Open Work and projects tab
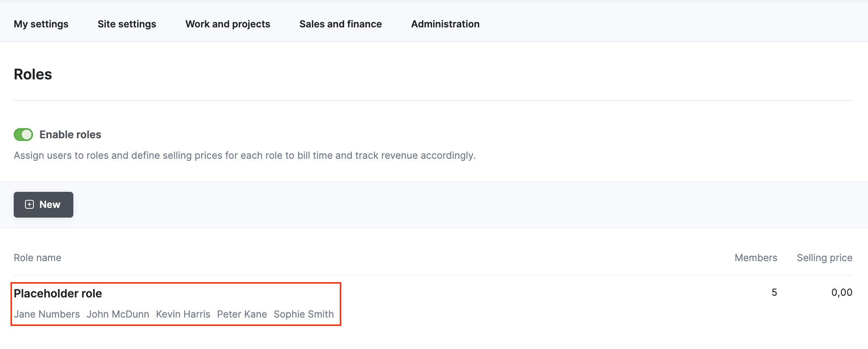 click(228, 24)
